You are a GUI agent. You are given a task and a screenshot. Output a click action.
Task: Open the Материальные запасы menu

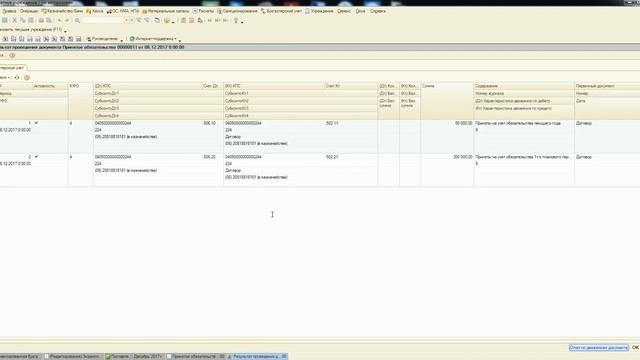[166, 11]
